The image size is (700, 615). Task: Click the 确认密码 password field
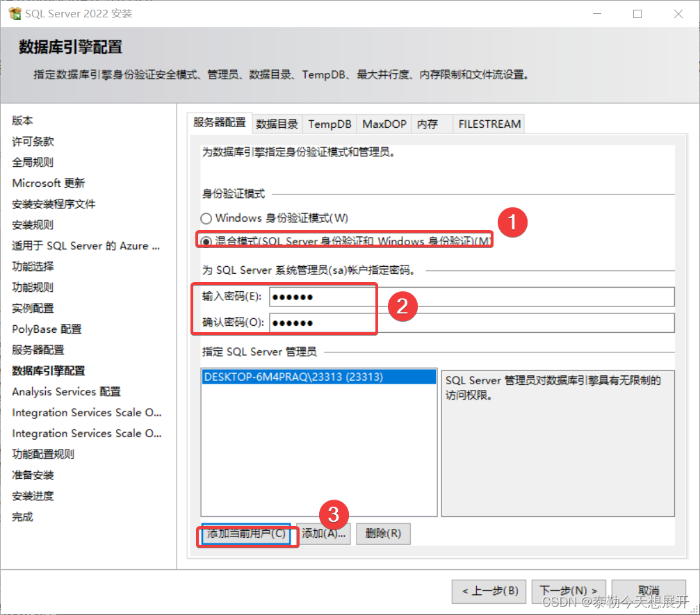[x=472, y=322]
